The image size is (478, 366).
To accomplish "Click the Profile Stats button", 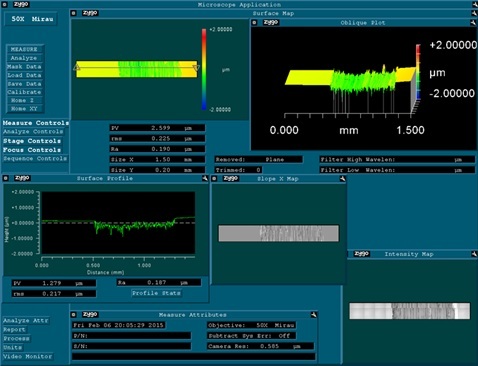I will (156, 293).
